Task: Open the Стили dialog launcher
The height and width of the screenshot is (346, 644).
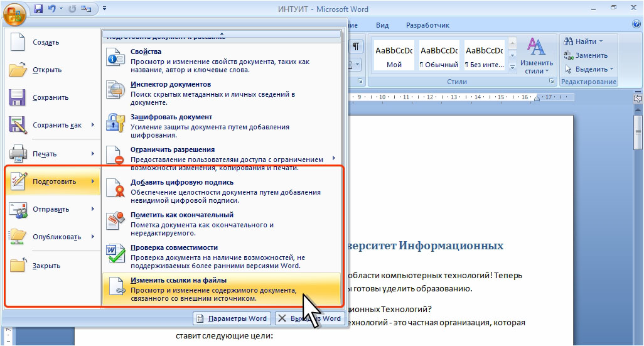Action: tap(551, 82)
